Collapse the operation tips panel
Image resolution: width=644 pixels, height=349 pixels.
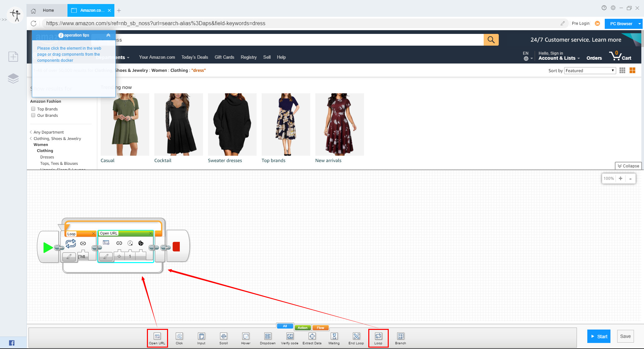[108, 35]
